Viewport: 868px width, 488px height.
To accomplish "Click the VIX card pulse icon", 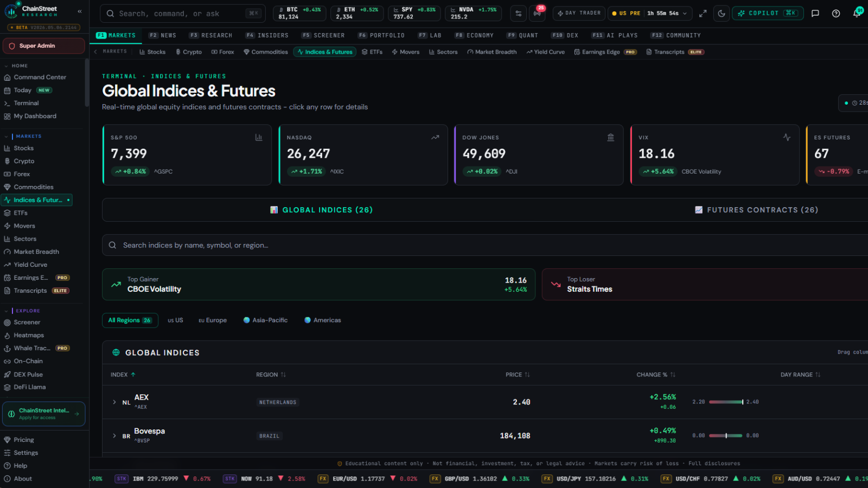I will pos(787,138).
